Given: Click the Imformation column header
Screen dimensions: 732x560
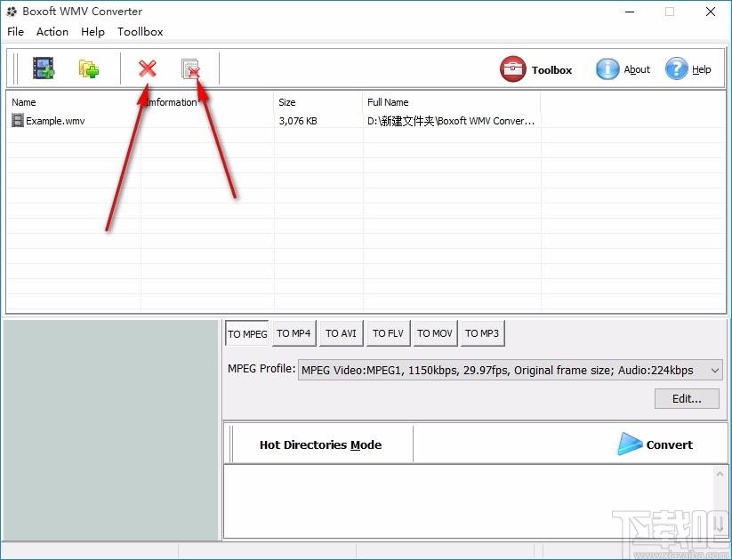Looking at the screenshot, I should point(207,102).
